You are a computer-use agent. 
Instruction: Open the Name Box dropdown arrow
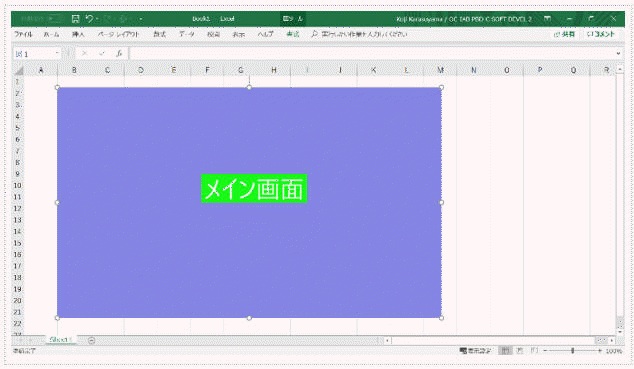(x=57, y=53)
